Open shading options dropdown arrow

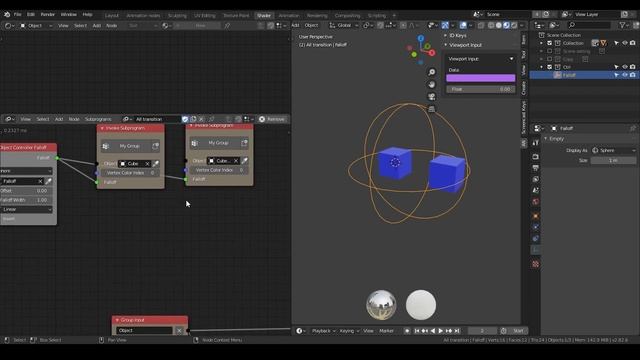coord(522,25)
